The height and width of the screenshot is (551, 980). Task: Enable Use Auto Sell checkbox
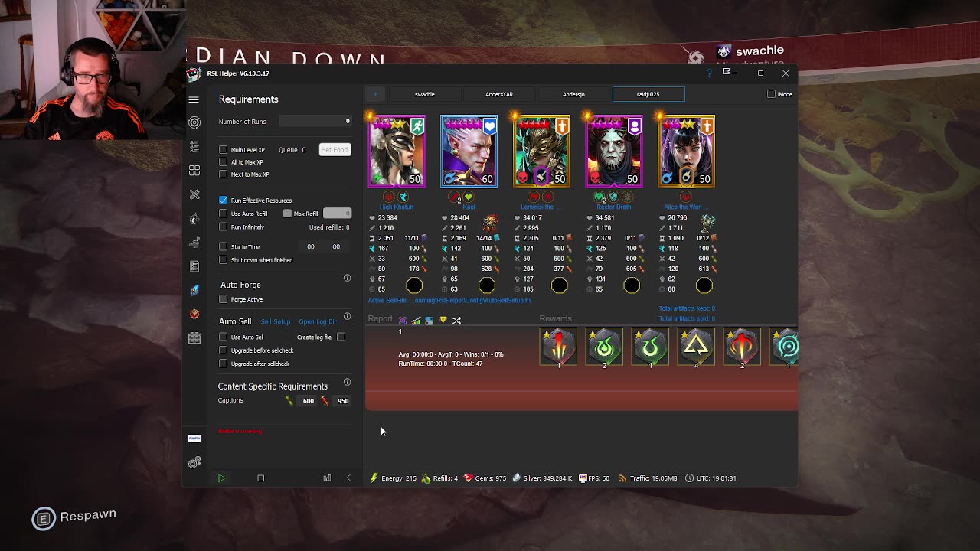point(224,337)
